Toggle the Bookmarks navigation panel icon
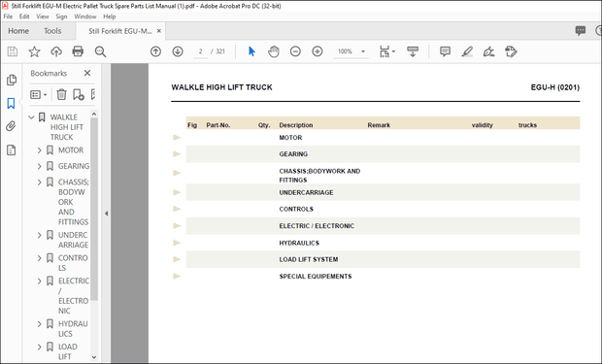 click(11, 103)
